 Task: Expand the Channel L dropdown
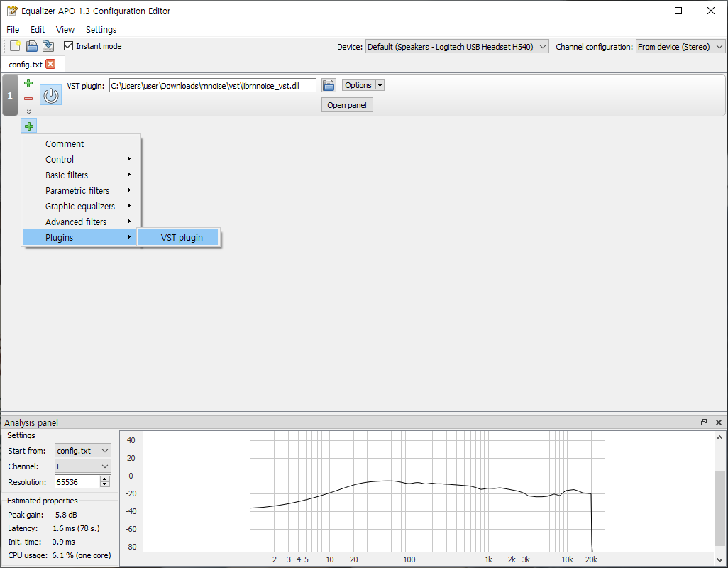82,466
